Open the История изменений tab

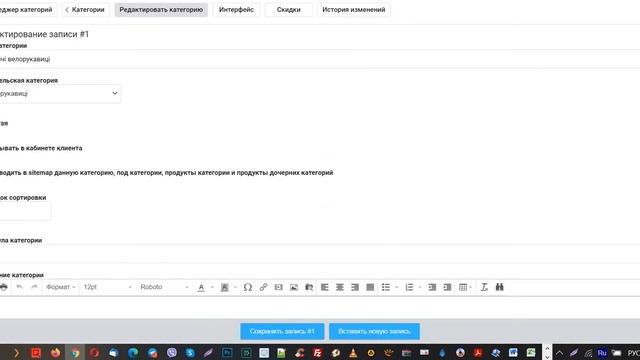tap(353, 9)
